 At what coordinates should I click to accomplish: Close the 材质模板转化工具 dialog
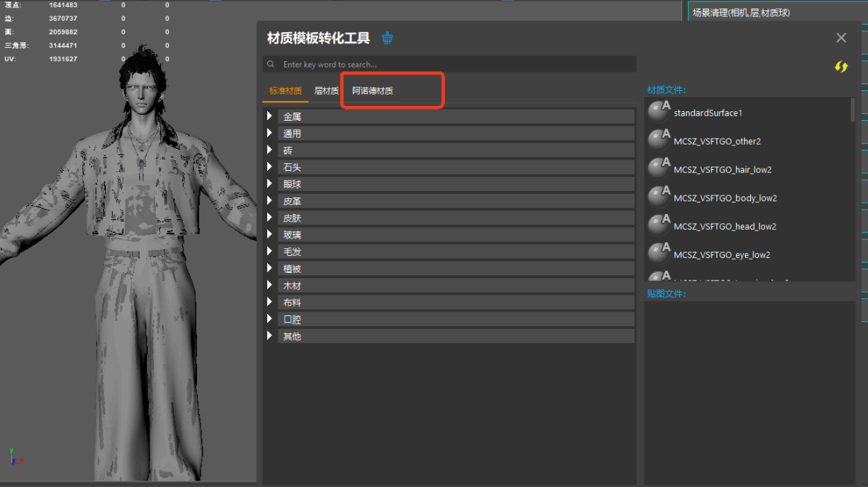pyautogui.click(x=841, y=37)
